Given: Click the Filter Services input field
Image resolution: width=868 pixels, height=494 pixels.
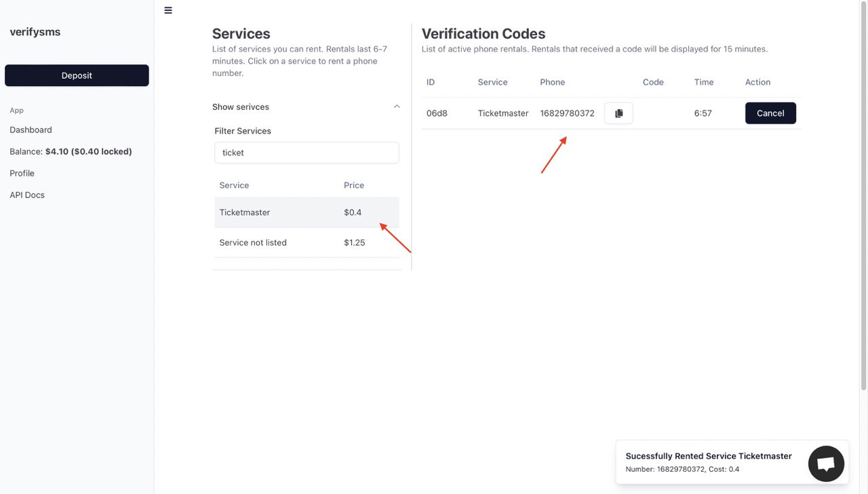Looking at the screenshot, I should pos(307,153).
